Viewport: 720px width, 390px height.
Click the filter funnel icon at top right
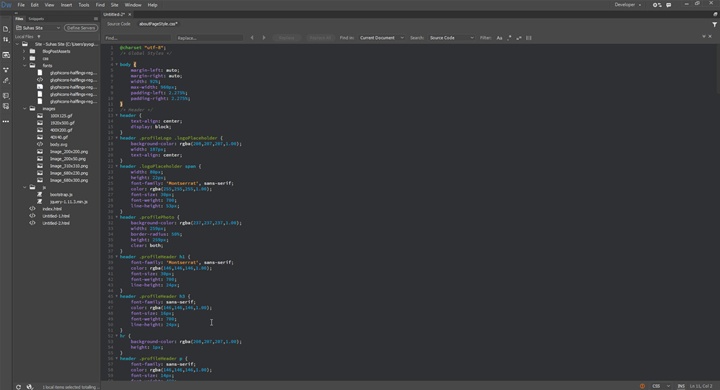point(714,24)
